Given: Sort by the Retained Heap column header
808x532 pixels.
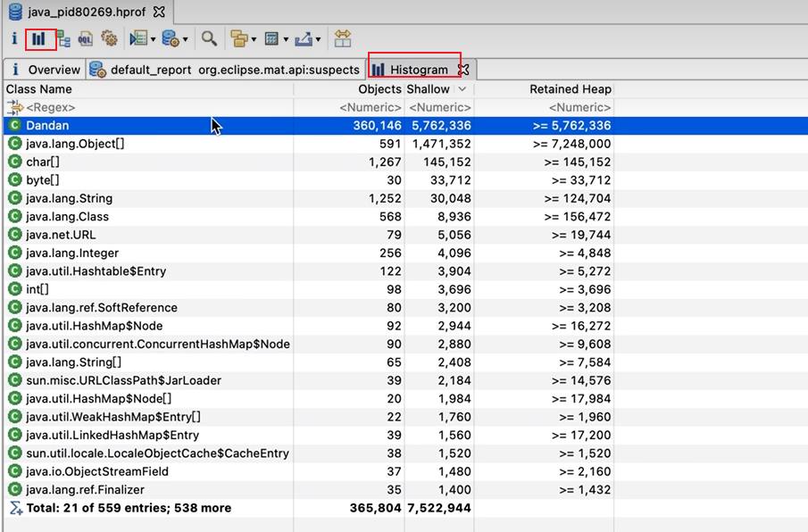Looking at the screenshot, I should 570,89.
